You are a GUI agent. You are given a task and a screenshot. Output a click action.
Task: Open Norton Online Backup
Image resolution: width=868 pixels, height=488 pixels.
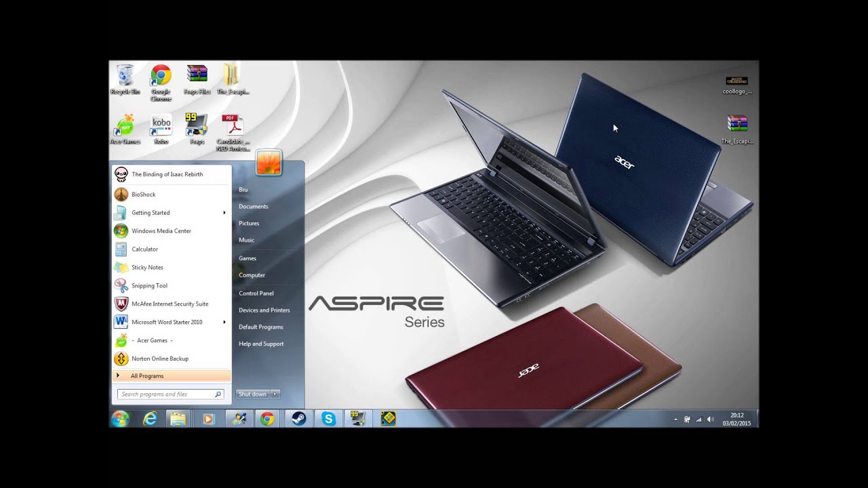click(x=172, y=359)
